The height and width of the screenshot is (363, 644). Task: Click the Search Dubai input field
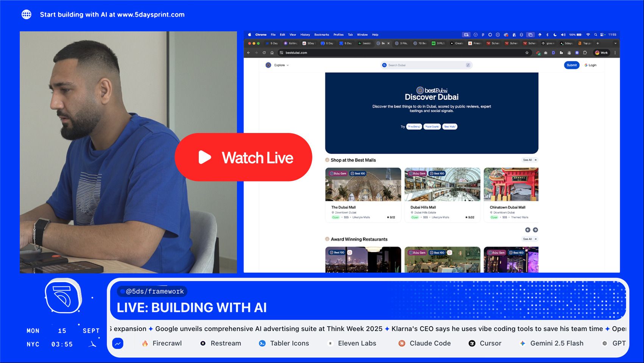[426, 65]
